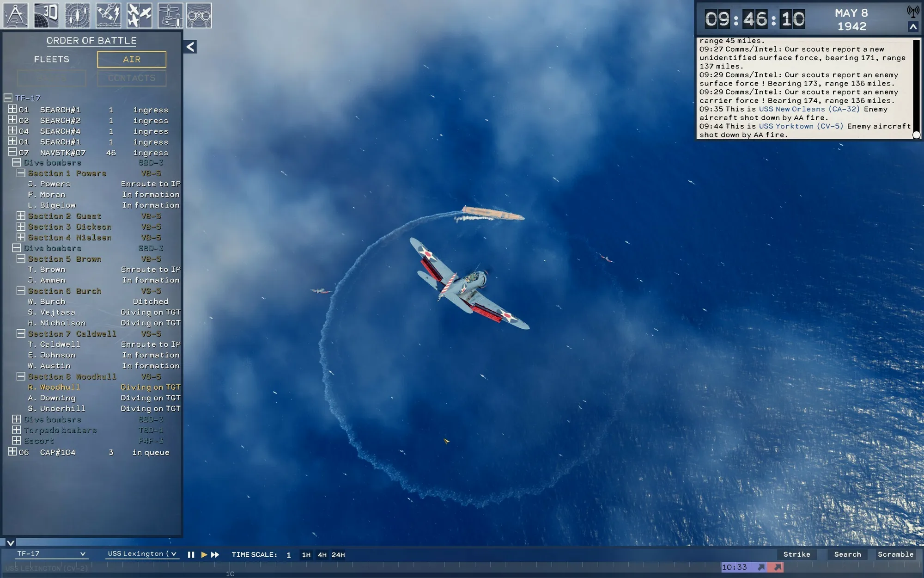Switch to the 3D globe view

click(46, 15)
